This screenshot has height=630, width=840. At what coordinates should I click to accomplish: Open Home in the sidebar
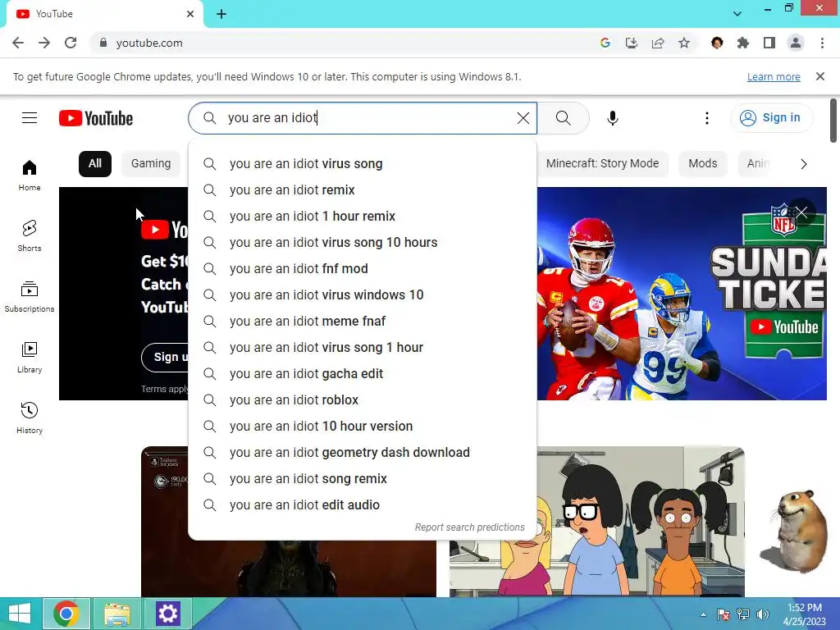click(30, 176)
